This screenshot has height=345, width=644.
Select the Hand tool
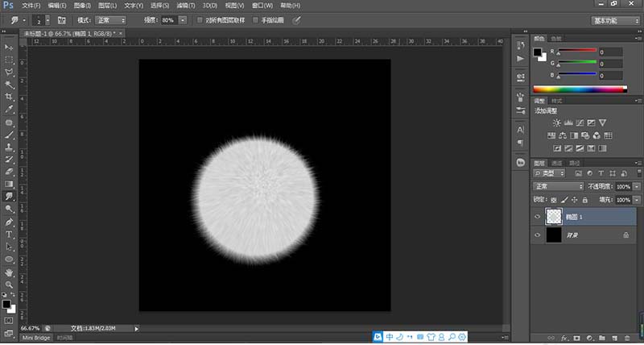9,272
